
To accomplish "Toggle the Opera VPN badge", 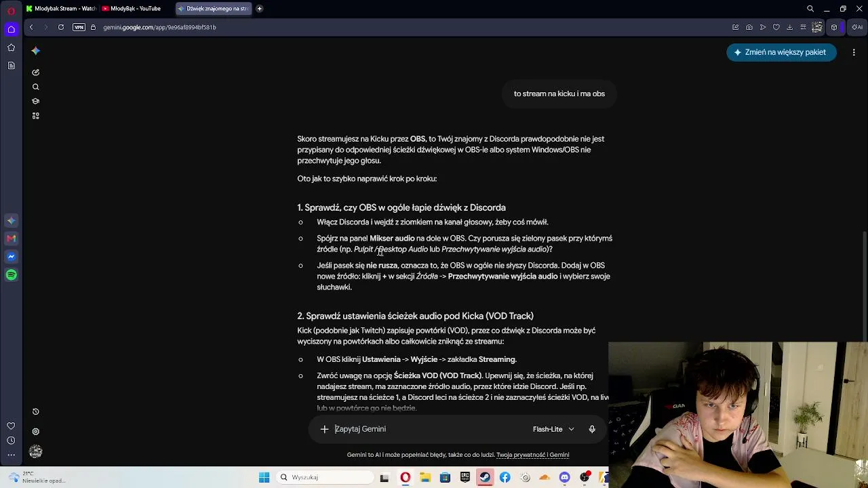I will pyautogui.click(x=79, y=27).
